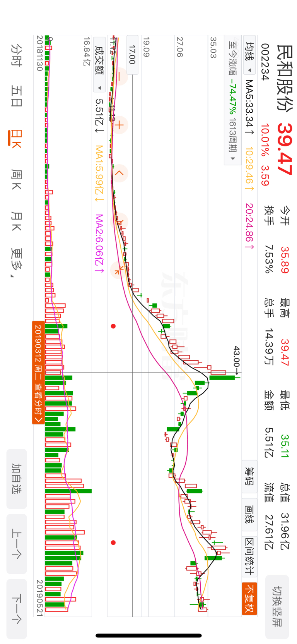Tap the 35.03 price axis label
Image resolution: width=297 pixels, height=644 pixels.
point(213,47)
